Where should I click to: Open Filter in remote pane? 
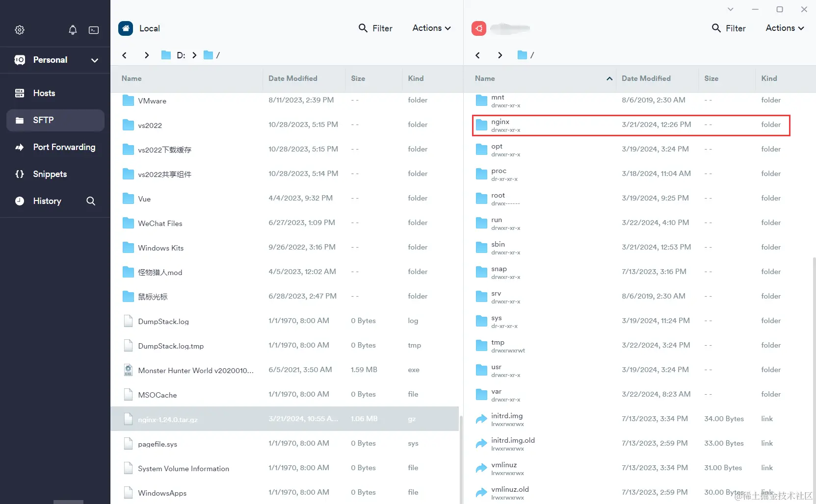pos(729,28)
